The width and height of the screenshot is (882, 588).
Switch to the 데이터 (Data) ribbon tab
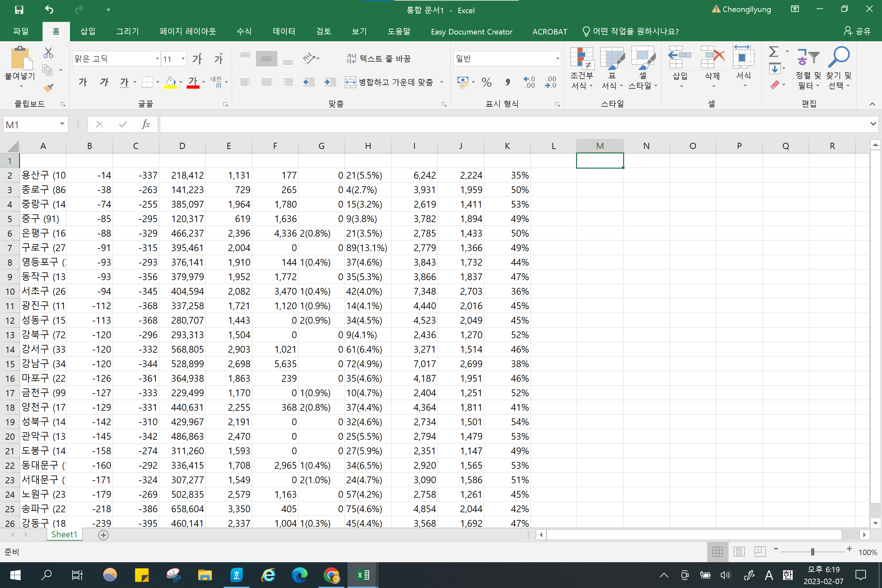284,32
